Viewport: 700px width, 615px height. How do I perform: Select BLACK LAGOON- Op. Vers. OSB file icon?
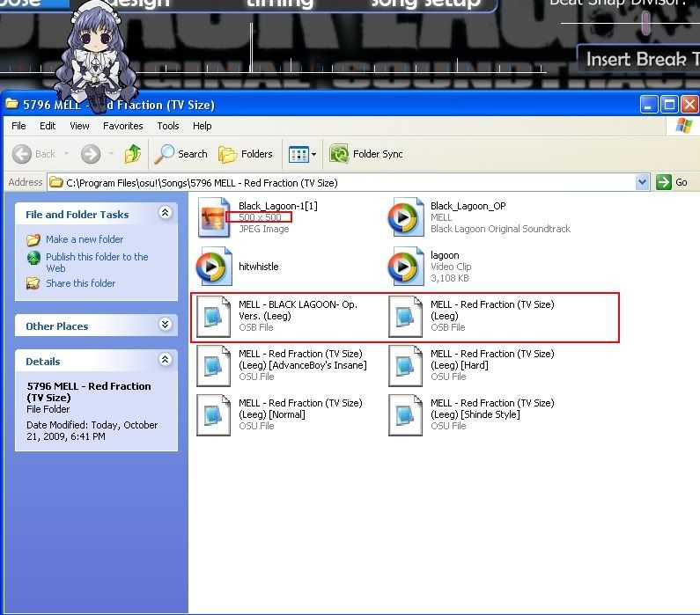pyautogui.click(x=214, y=316)
